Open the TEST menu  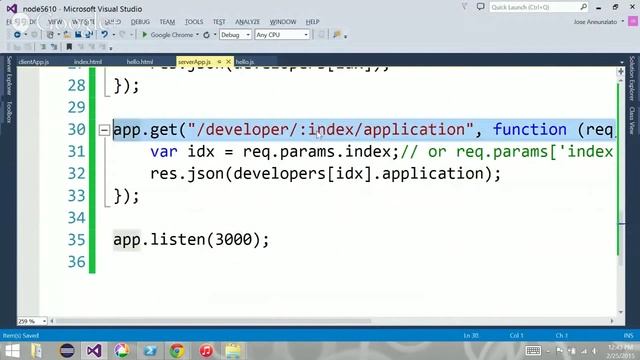click(x=219, y=22)
